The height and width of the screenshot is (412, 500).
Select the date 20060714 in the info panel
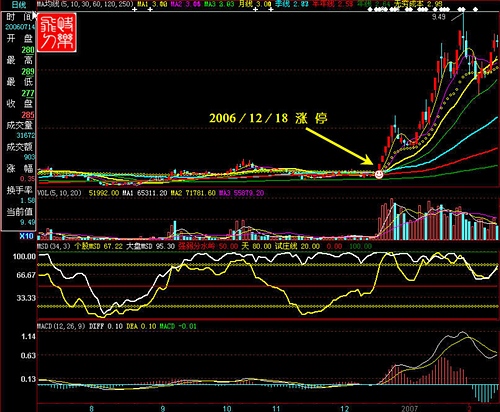point(20,27)
